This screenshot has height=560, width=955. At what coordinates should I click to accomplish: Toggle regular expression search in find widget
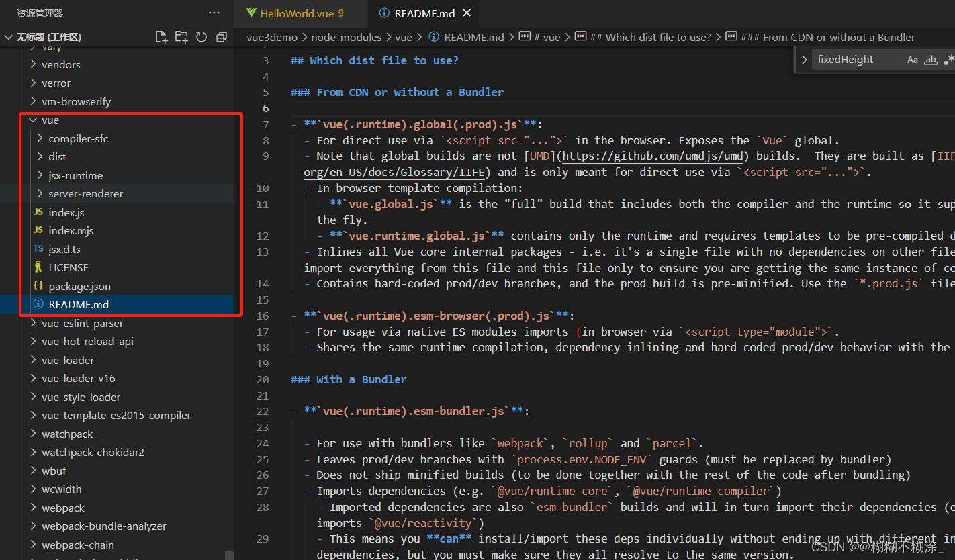tap(949, 60)
